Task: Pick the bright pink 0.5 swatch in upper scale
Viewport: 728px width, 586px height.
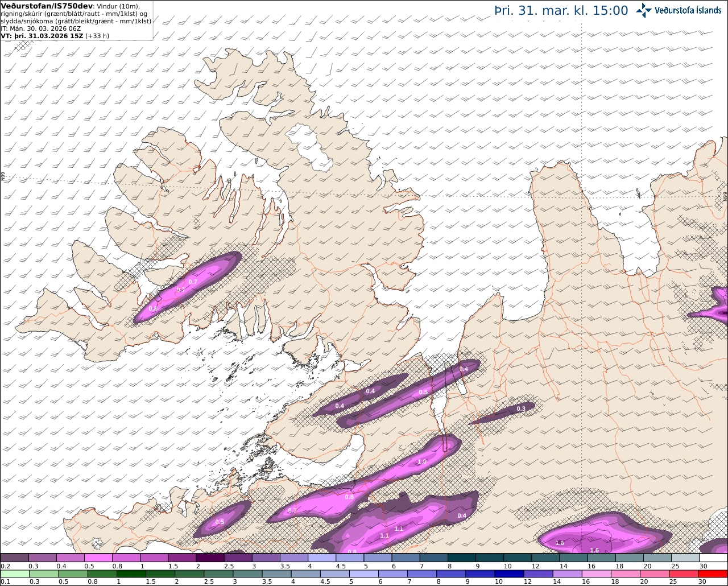Action: (98, 558)
